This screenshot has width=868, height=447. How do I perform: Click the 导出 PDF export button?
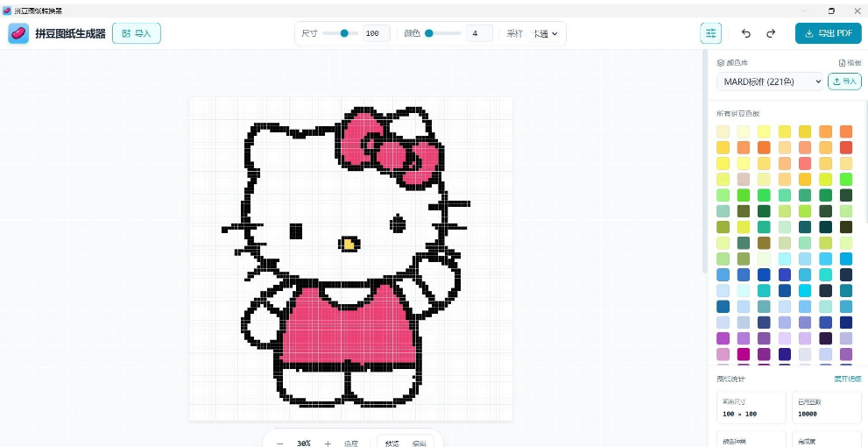pos(828,33)
